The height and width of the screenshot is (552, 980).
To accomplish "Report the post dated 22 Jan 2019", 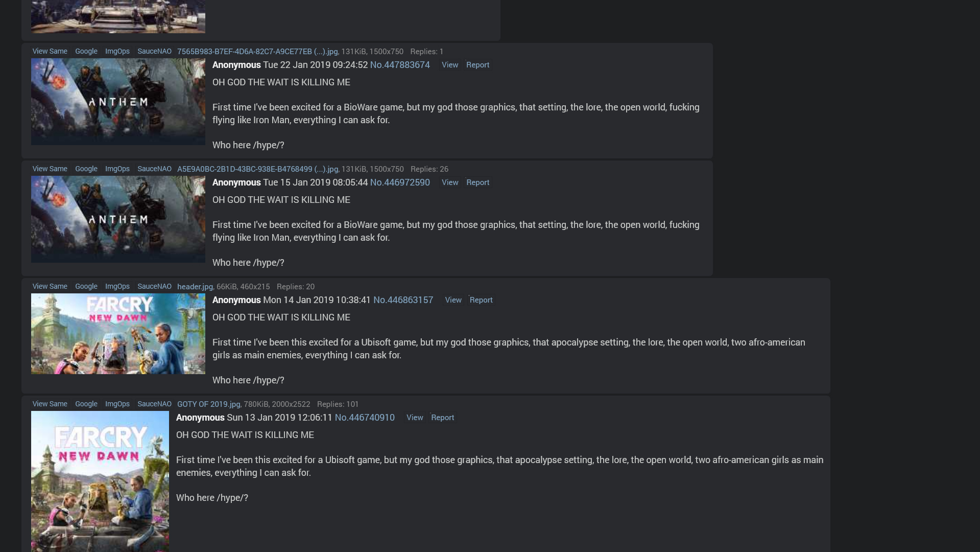I will 477,65.
